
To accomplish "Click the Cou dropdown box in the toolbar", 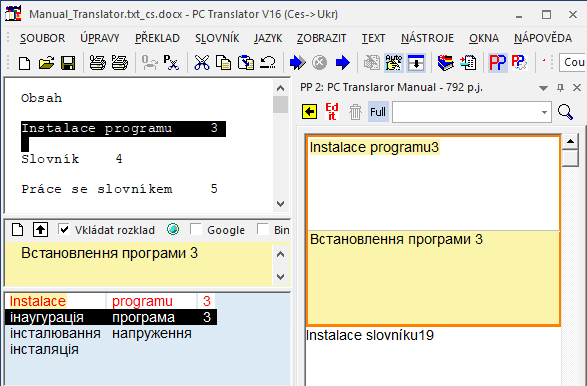I will [573, 63].
